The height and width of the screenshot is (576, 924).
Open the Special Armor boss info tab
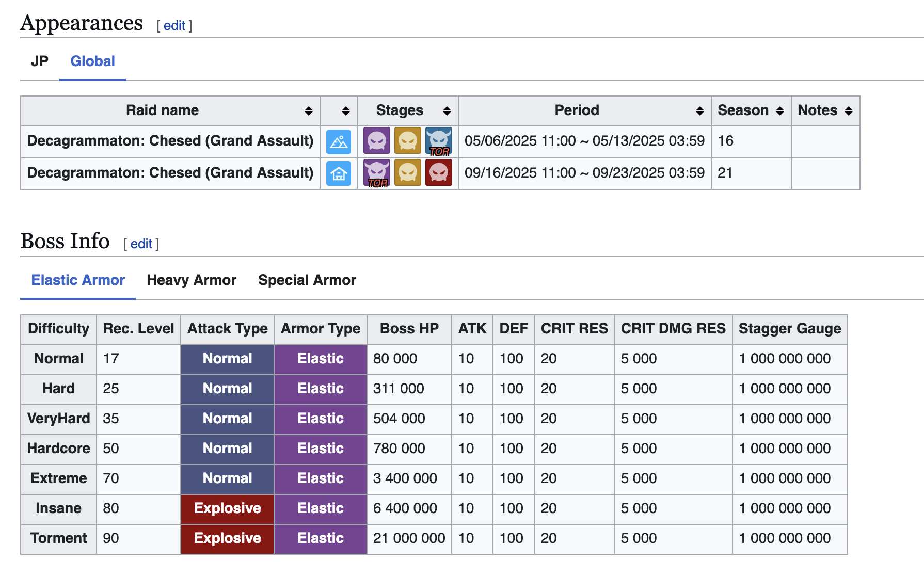click(x=307, y=280)
